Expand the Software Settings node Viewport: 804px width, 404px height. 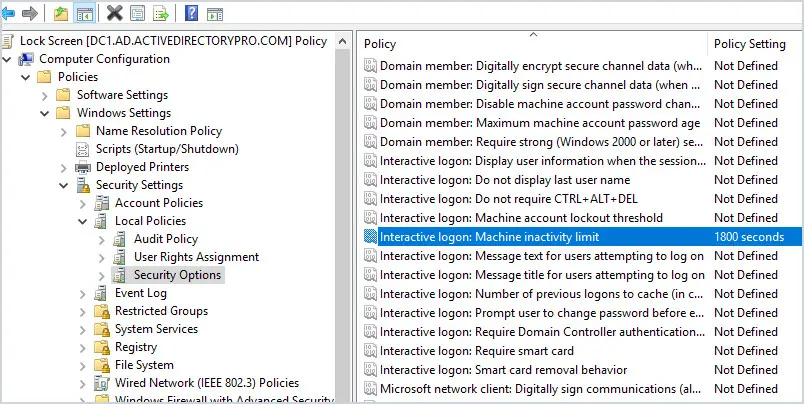click(45, 95)
